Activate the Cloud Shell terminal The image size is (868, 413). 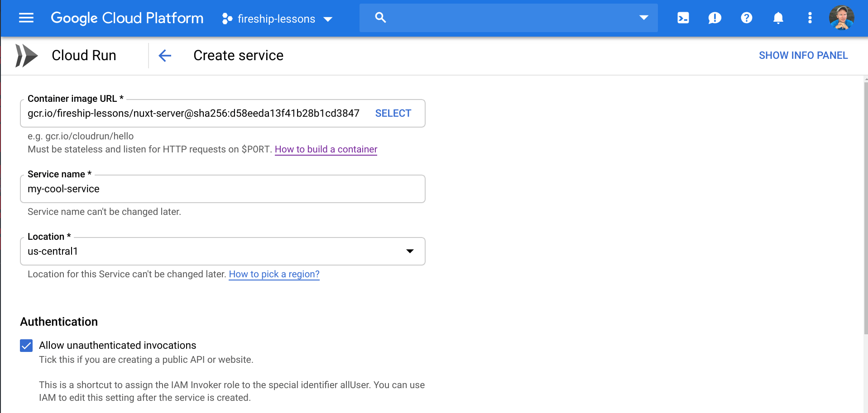coord(683,18)
